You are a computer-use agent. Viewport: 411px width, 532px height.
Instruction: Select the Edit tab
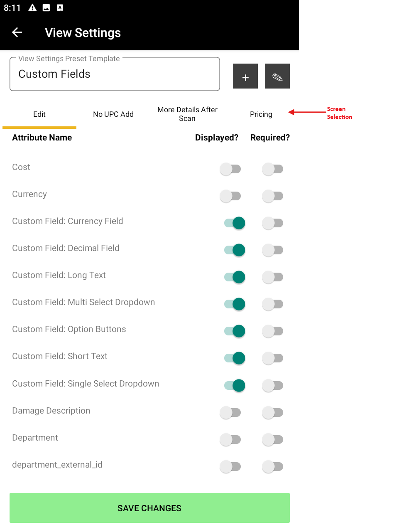point(39,114)
